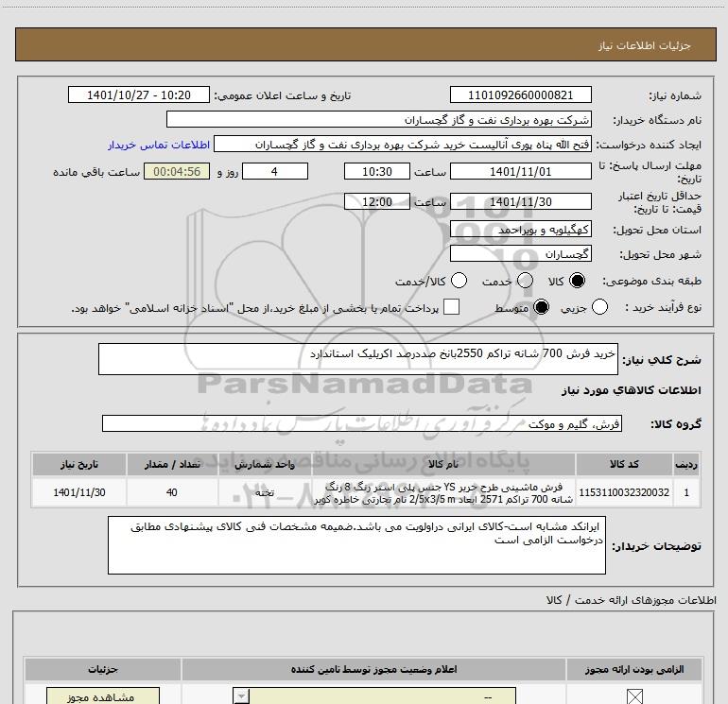Click the اعلام وضعیت مجوز توسط تامین کننده header
The width and height of the screenshot is (728, 704).
point(373,669)
